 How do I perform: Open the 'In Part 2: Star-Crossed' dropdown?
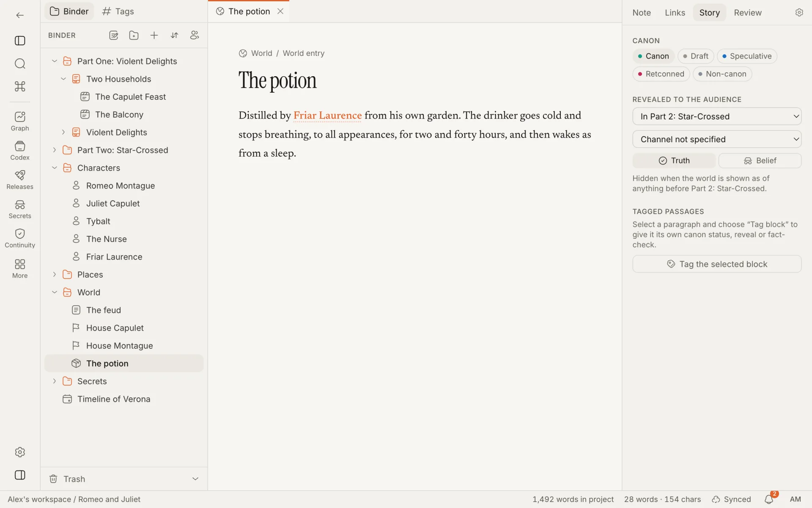tap(717, 116)
